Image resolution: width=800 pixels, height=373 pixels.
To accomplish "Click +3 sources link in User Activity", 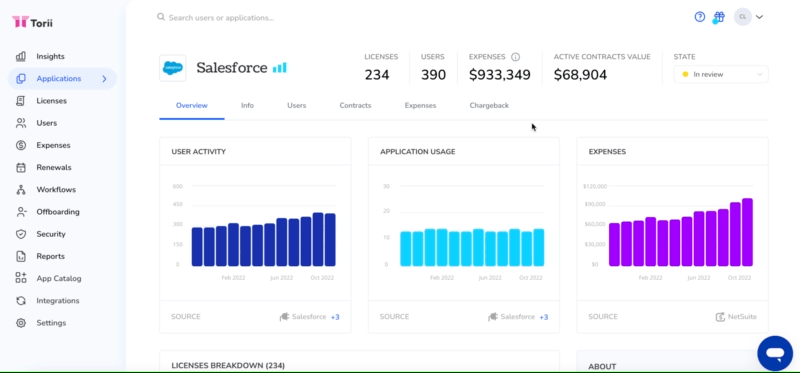I will click(335, 317).
